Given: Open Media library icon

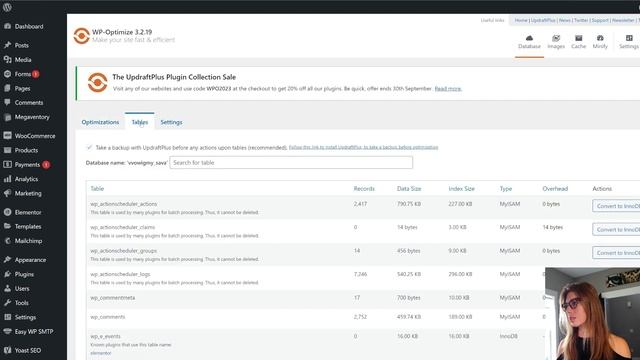Looking at the screenshot, I should click(7, 60).
